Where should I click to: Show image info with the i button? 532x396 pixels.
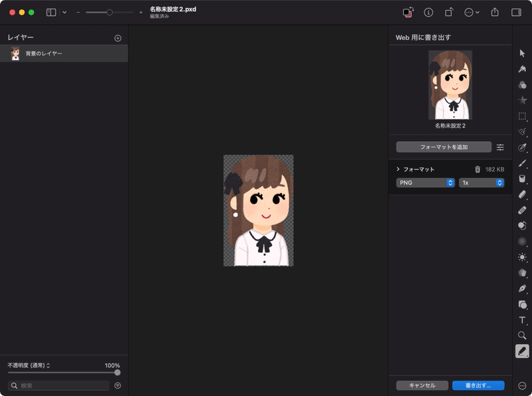click(428, 13)
